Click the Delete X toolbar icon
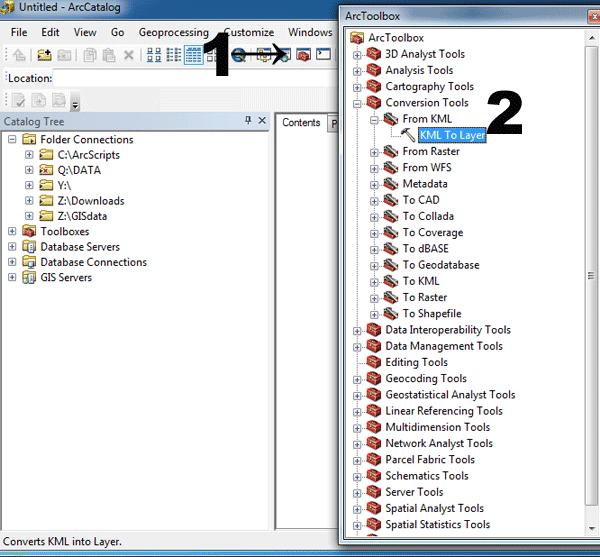 (129, 55)
